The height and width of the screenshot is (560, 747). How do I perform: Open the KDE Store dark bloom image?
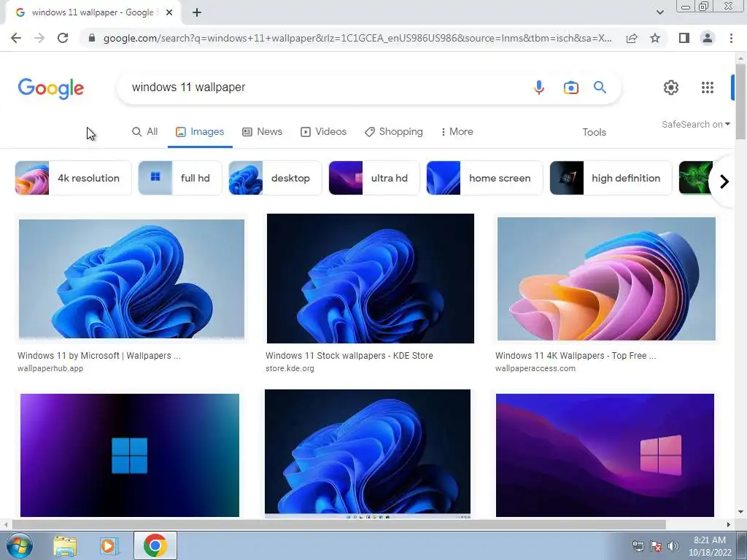(370, 278)
